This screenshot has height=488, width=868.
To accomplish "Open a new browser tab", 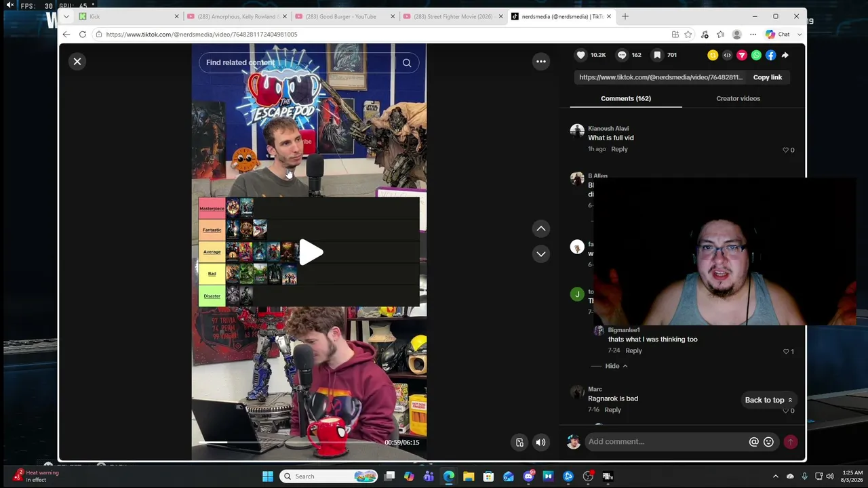I will (625, 16).
